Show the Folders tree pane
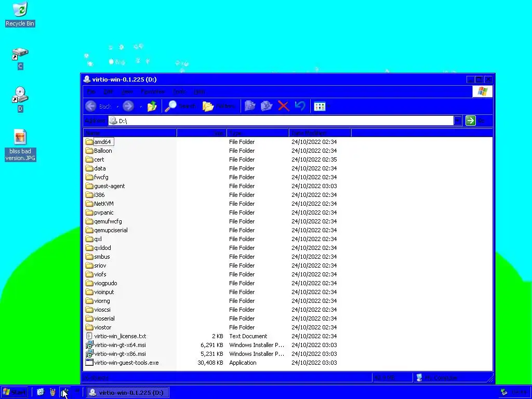 pos(219,106)
